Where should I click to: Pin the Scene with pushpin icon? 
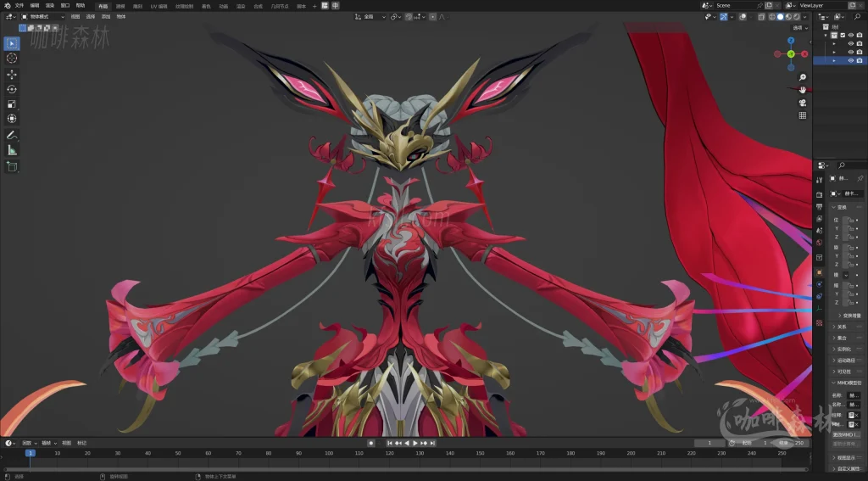tap(760, 6)
